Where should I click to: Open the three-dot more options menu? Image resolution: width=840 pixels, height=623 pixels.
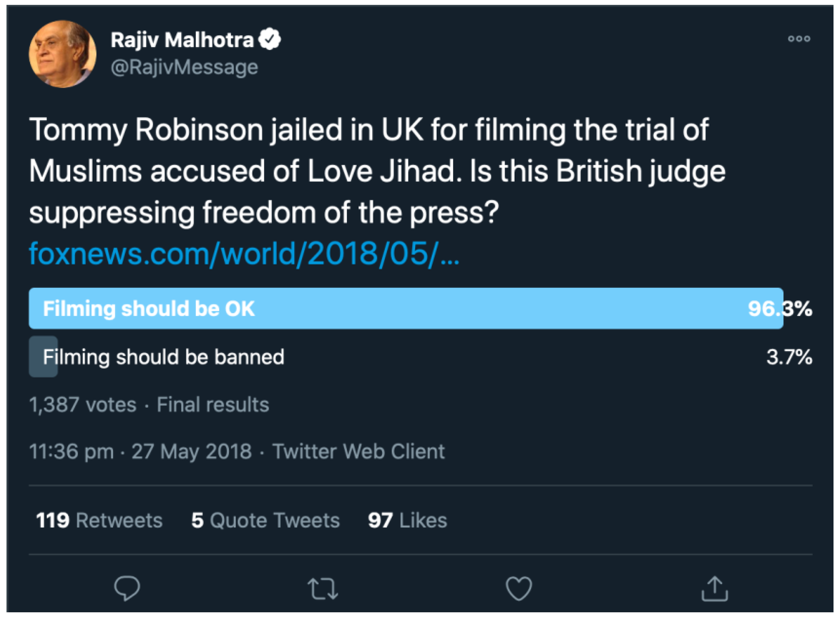(799, 39)
